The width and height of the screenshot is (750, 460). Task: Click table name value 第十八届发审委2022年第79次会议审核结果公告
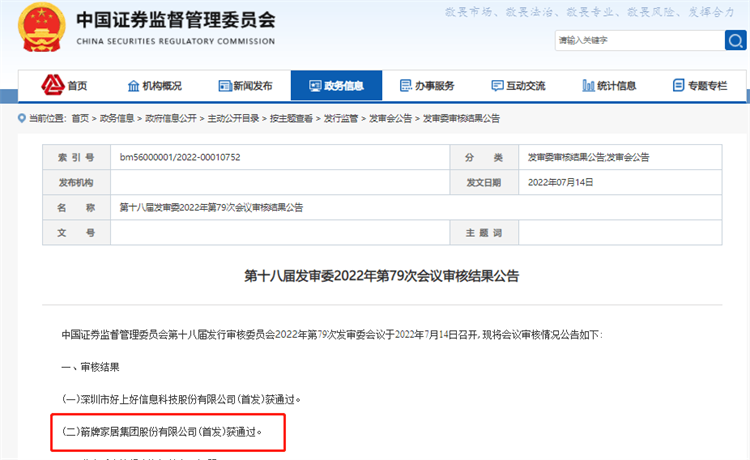[211, 208]
